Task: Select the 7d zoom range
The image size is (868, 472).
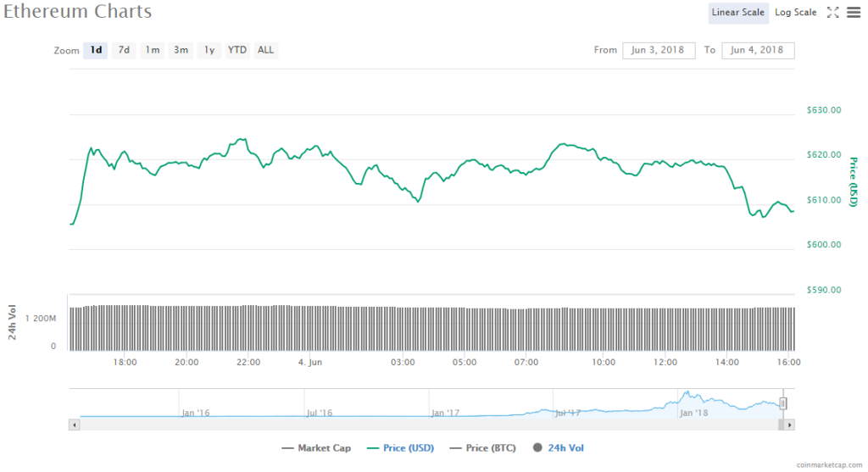Action: point(124,50)
